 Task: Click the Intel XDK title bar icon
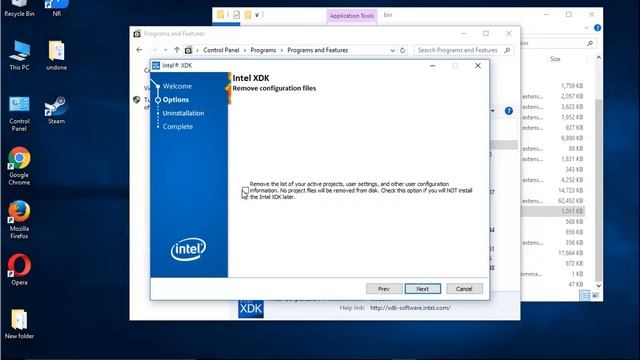156,65
